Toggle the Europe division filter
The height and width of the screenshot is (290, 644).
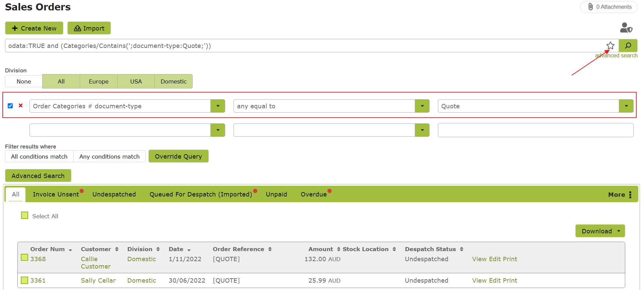99,81
